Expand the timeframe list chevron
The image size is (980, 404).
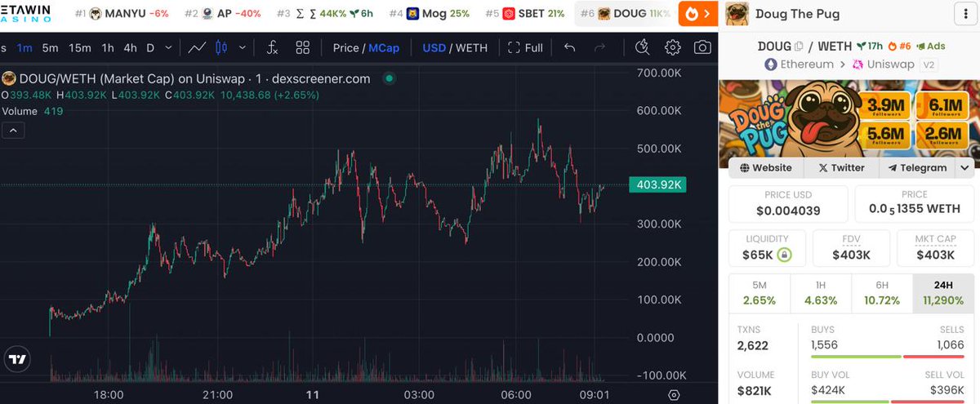pos(168,47)
